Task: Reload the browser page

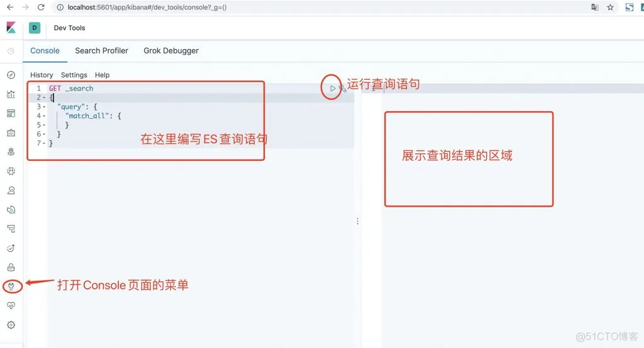Action: pos(41,7)
